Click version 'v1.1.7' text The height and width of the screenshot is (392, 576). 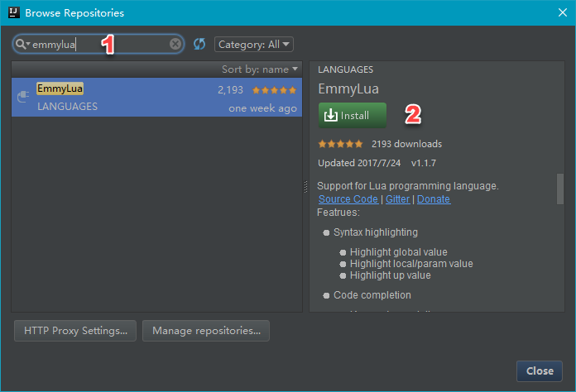coord(424,163)
